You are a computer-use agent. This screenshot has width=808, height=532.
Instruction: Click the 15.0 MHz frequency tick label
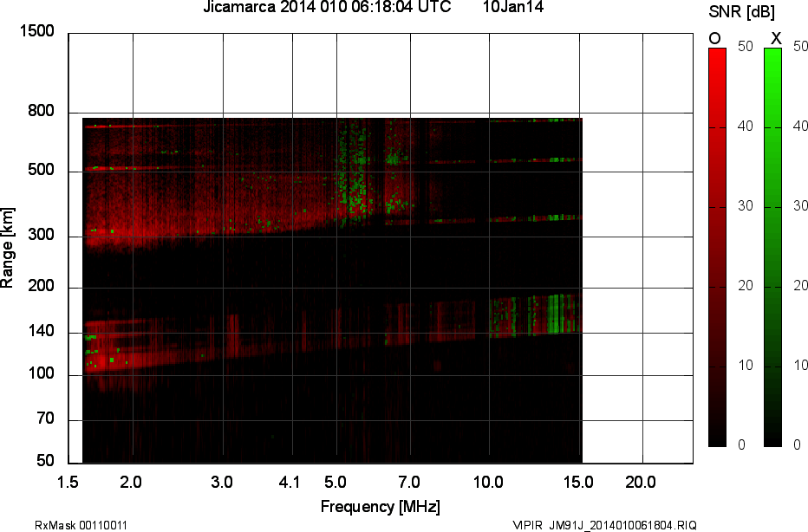[578, 483]
